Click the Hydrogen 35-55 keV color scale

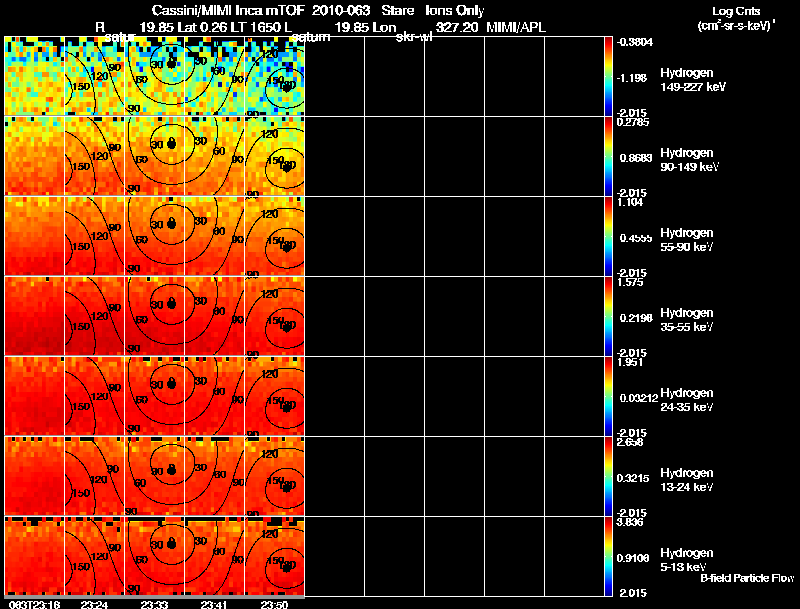pyautogui.click(x=608, y=316)
